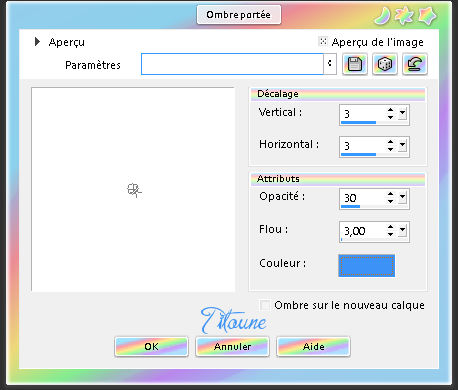Open the Flou slider dropdown
This screenshot has width=458, height=390.
(x=402, y=230)
